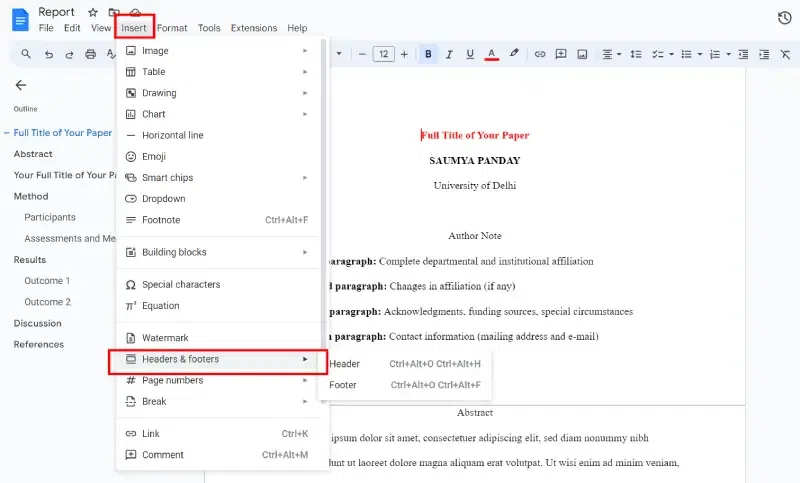The width and height of the screenshot is (800, 483).
Task: Click the font size field
Action: [384, 54]
